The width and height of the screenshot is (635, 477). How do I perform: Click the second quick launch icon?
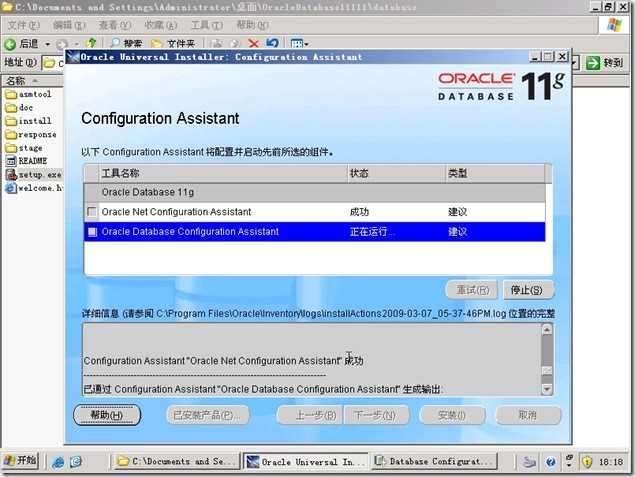coord(76,462)
